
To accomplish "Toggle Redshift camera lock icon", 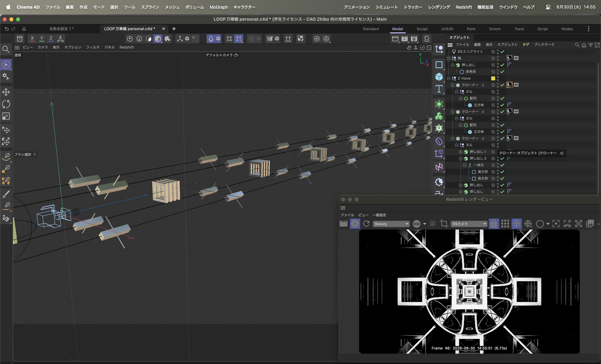I will (x=494, y=224).
